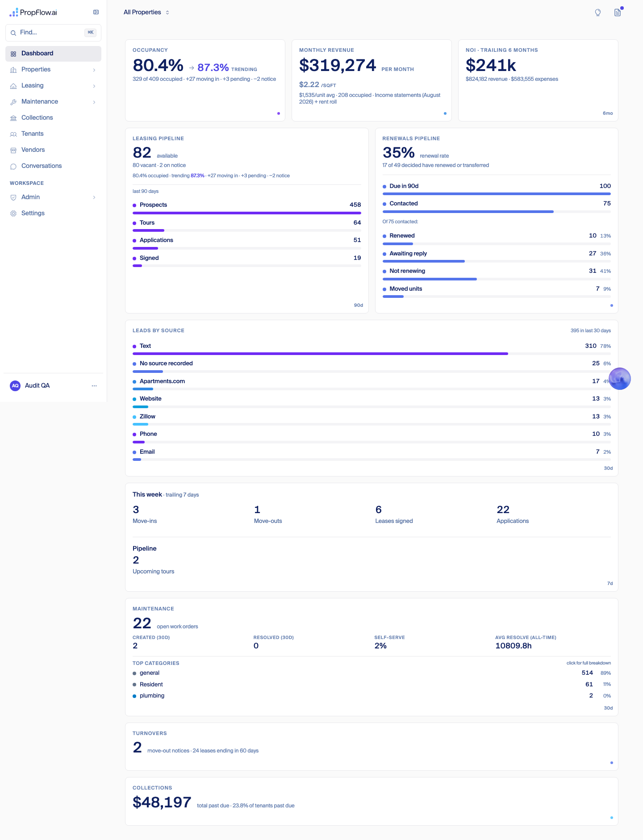Click the Resident maintenance category
Image resolution: width=643 pixels, height=840 pixels.
[x=372, y=685]
